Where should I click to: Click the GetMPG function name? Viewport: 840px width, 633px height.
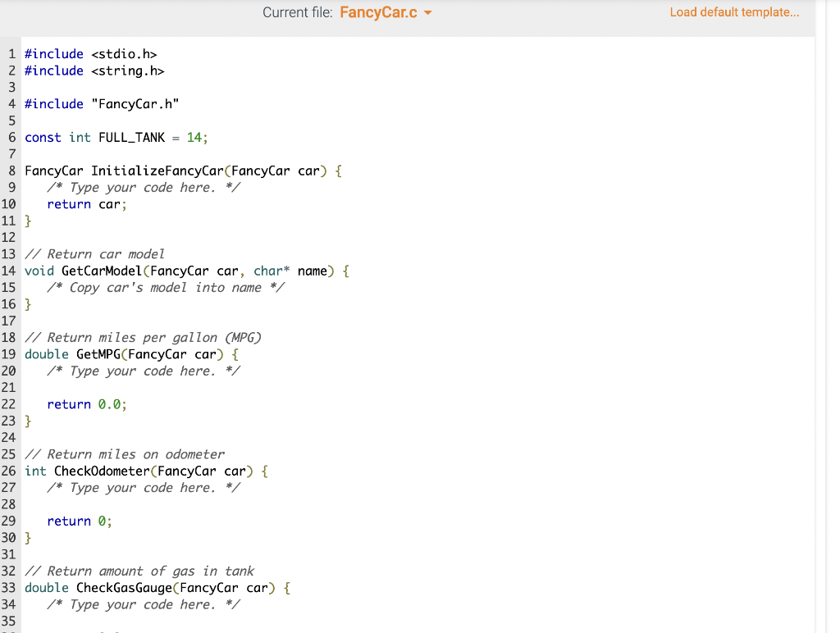(98, 354)
